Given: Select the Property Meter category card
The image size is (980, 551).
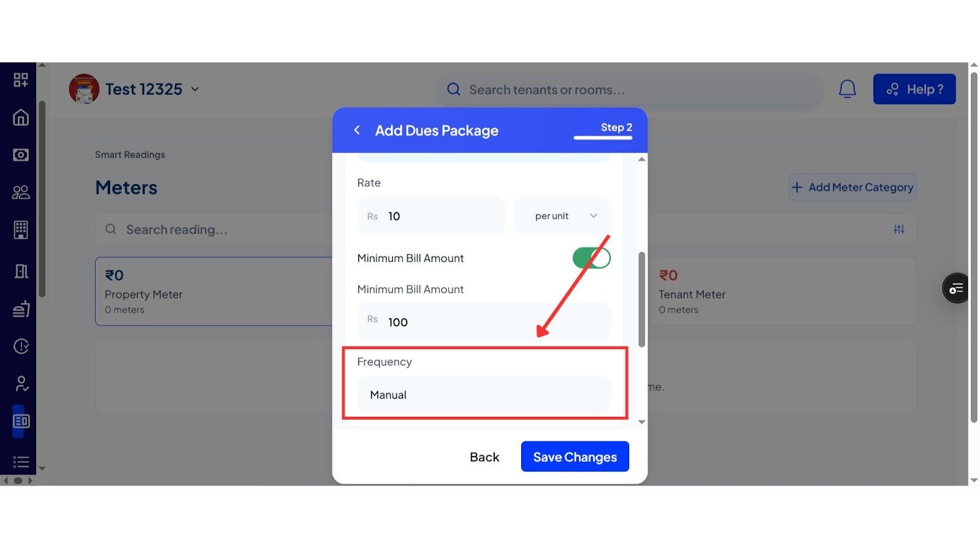Looking at the screenshot, I should tap(214, 291).
